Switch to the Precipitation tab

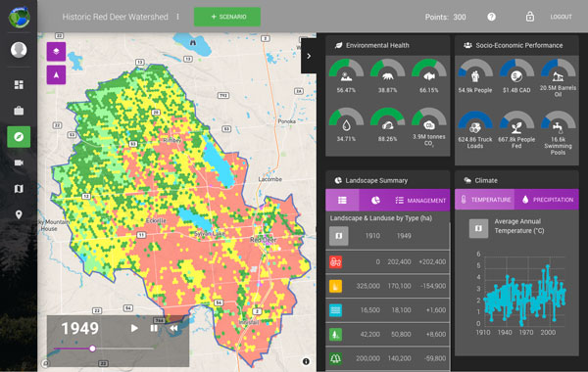point(548,200)
